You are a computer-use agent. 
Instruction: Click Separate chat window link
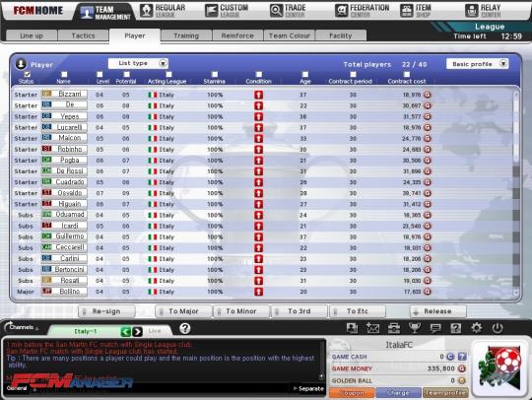click(x=308, y=388)
